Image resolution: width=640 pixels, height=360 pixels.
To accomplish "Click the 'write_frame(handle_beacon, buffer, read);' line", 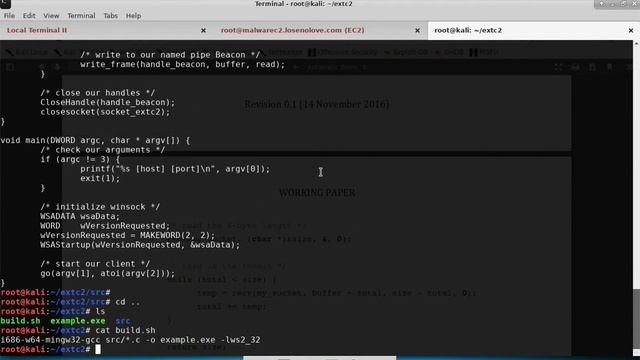I will click(x=182, y=64).
